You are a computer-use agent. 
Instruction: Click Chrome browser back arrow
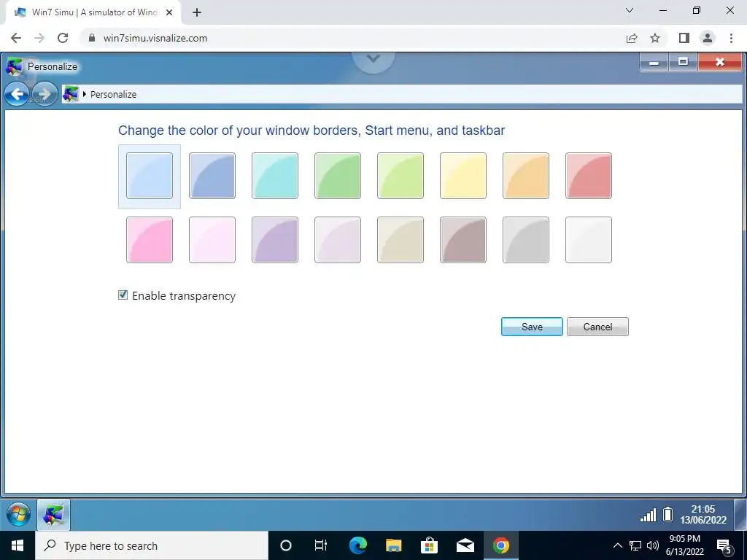click(16, 38)
